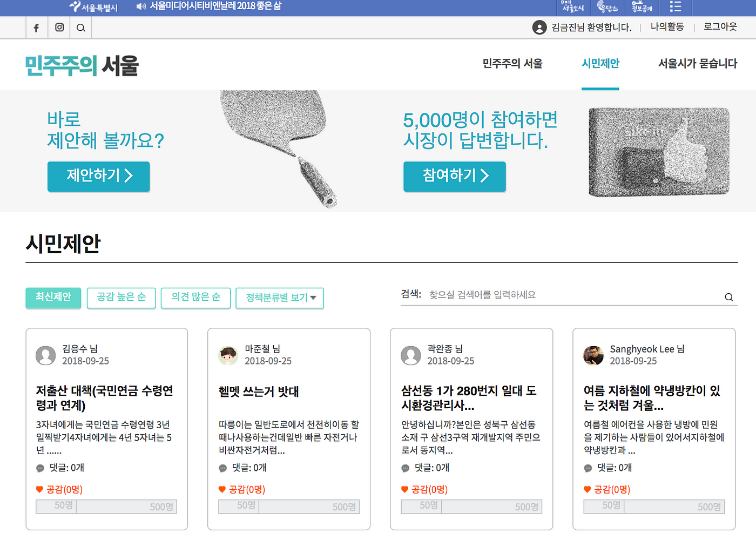Click the heart icon on 삼선동 card

tap(404, 489)
